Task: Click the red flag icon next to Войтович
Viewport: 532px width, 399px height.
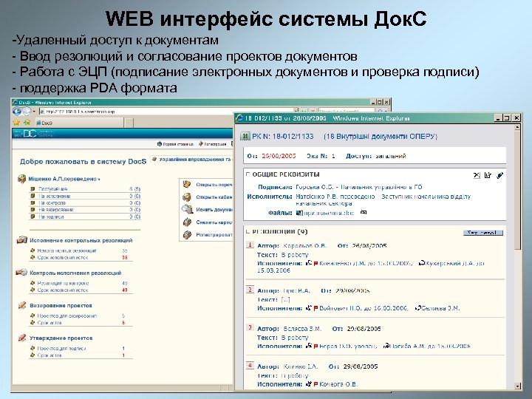Action: point(316,308)
